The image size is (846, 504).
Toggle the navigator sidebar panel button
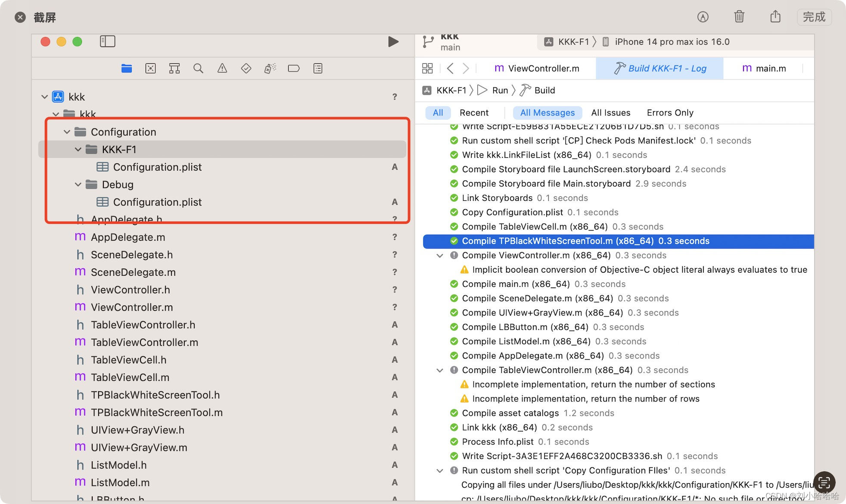point(108,41)
